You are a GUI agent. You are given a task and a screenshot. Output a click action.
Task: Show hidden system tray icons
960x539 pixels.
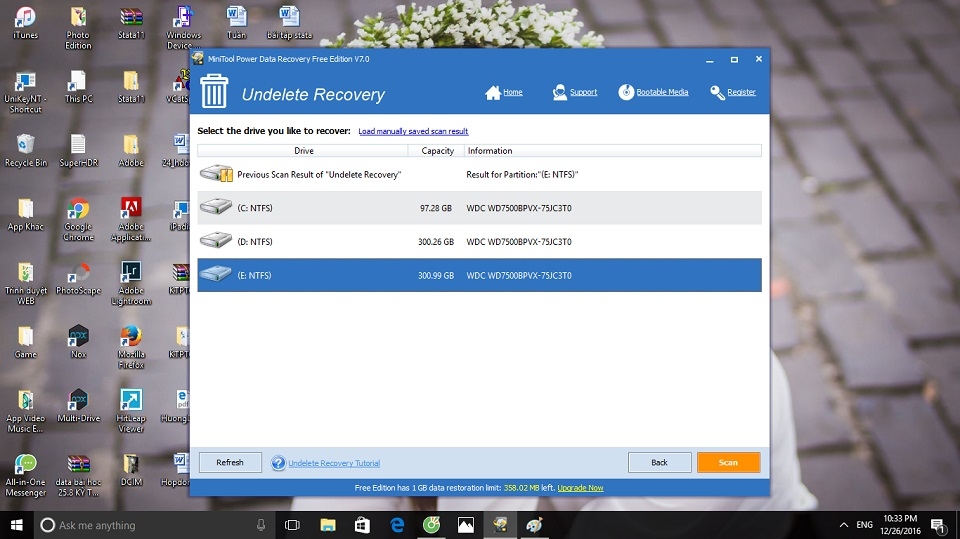pyautogui.click(x=844, y=525)
